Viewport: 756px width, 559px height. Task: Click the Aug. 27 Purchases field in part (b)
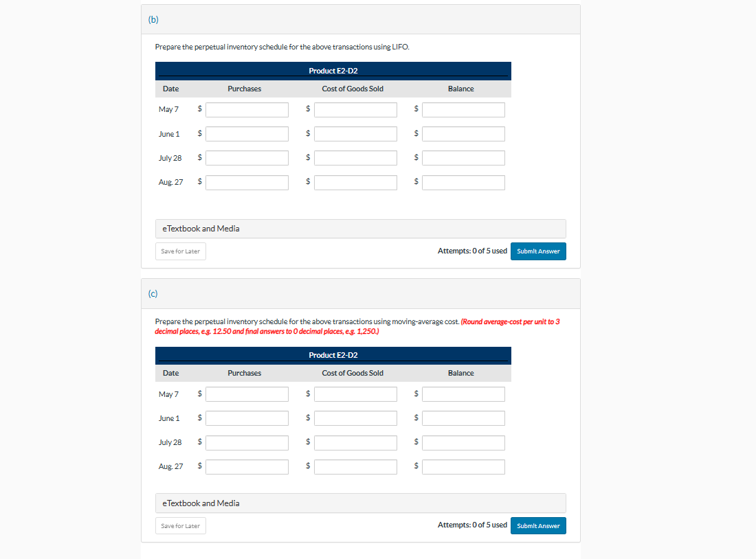click(247, 182)
